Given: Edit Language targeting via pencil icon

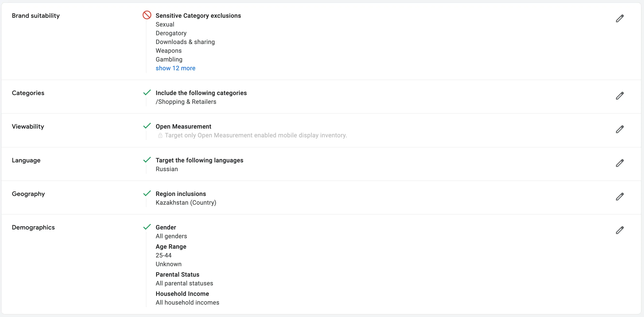Looking at the screenshot, I should pos(620,163).
